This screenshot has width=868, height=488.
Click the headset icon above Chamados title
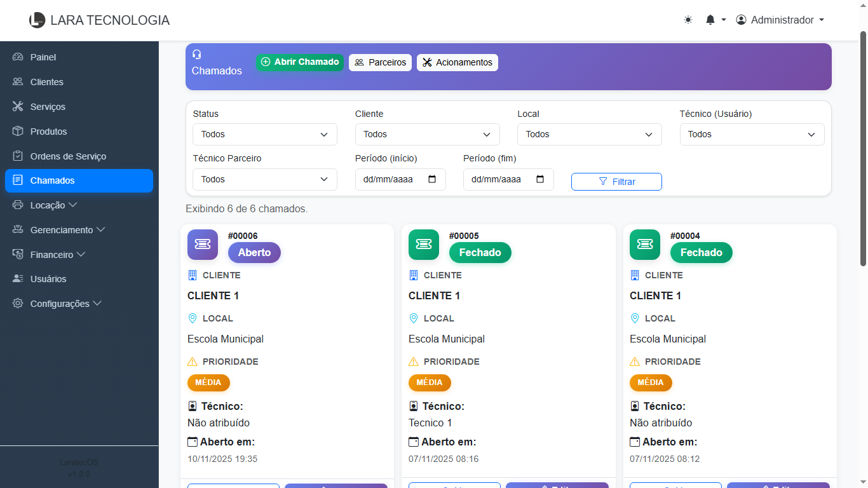(x=197, y=55)
